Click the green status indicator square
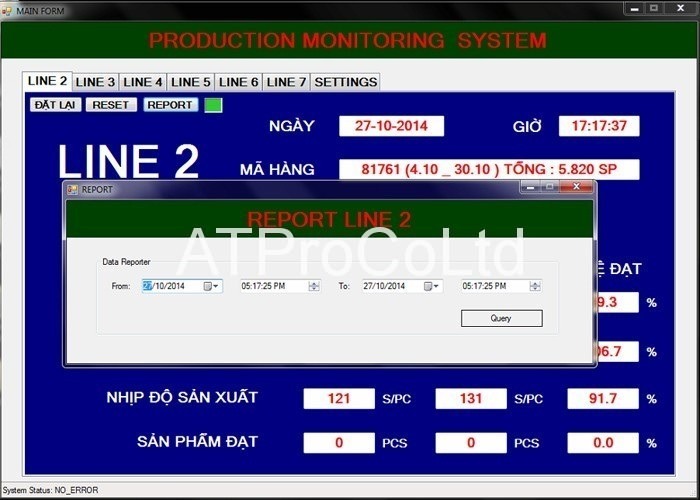This screenshot has height=500, width=700. (213, 105)
